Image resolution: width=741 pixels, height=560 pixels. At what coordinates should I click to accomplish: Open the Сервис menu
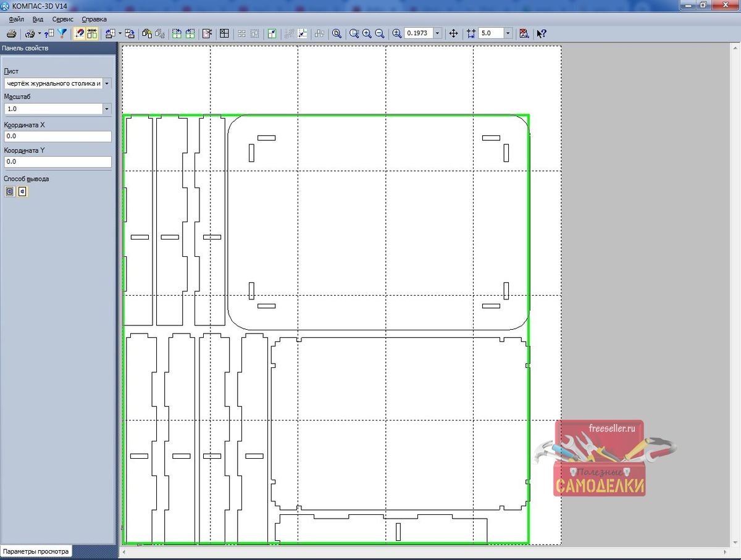point(63,19)
